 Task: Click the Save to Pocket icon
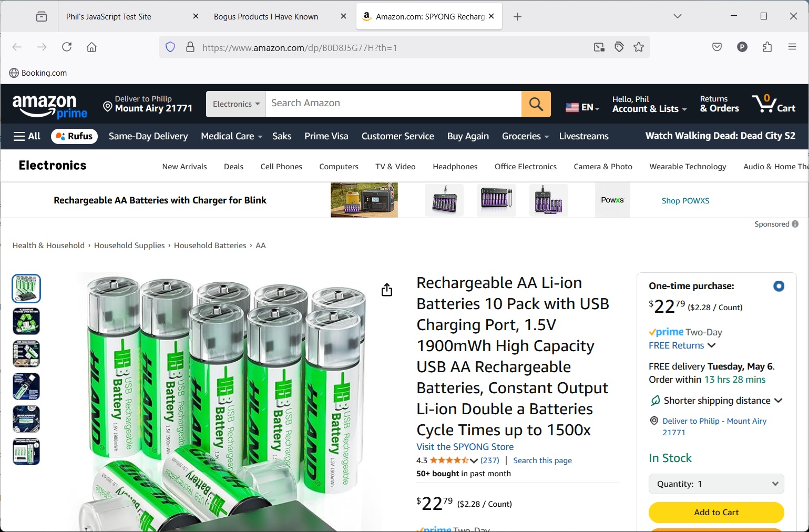pos(717,47)
